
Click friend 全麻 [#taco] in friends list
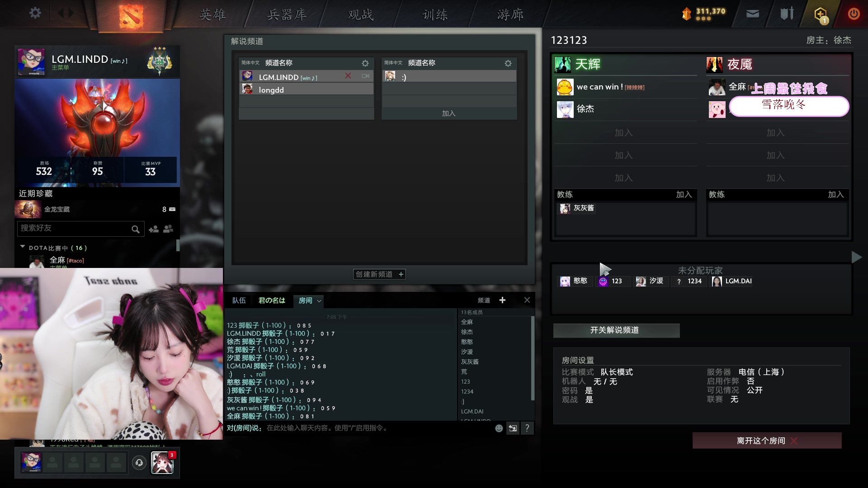66,260
